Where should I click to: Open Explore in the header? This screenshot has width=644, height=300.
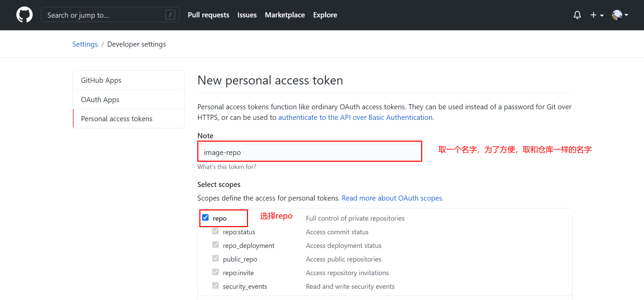[x=325, y=15]
